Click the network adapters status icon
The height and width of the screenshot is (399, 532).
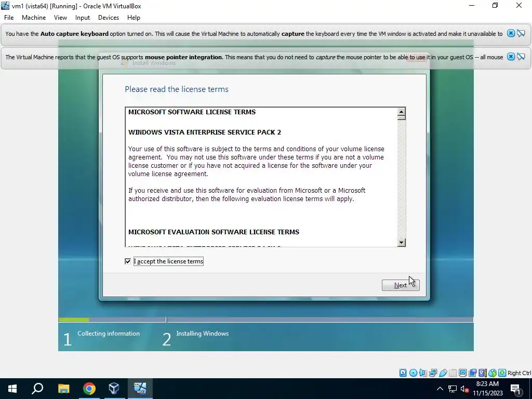pyautogui.click(x=433, y=373)
